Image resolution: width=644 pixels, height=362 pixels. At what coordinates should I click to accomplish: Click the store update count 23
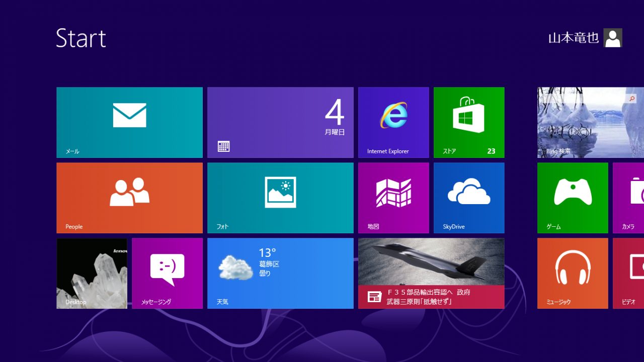point(491,151)
